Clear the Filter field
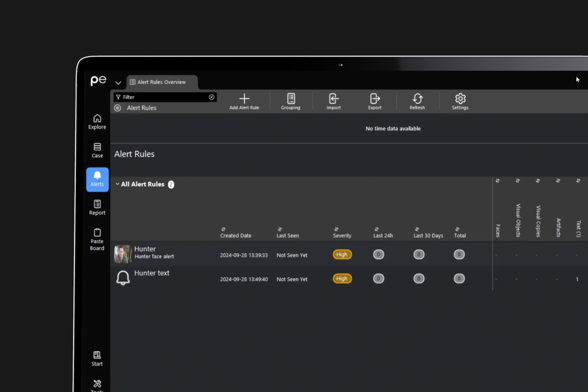This screenshot has width=588, height=392. pyautogui.click(x=212, y=97)
